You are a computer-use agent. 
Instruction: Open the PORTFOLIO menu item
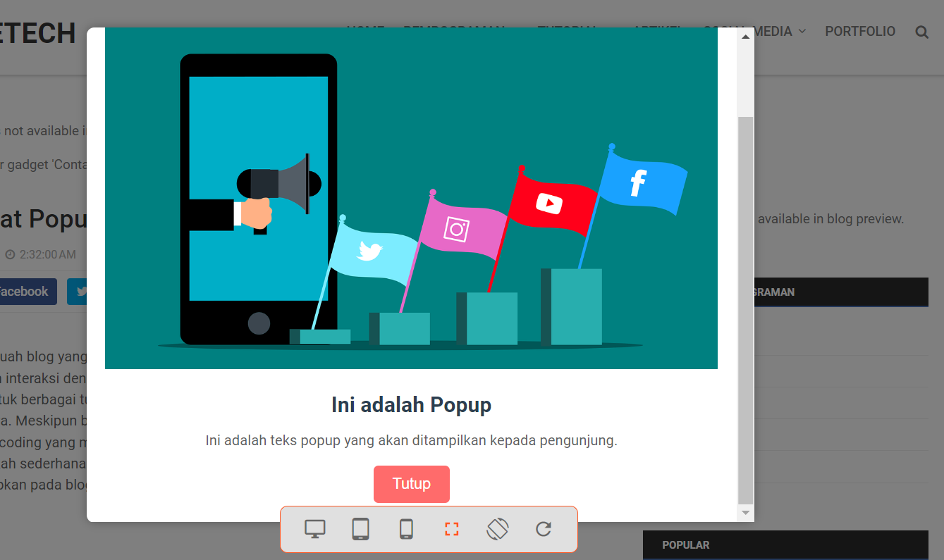click(x=860, y=31)
